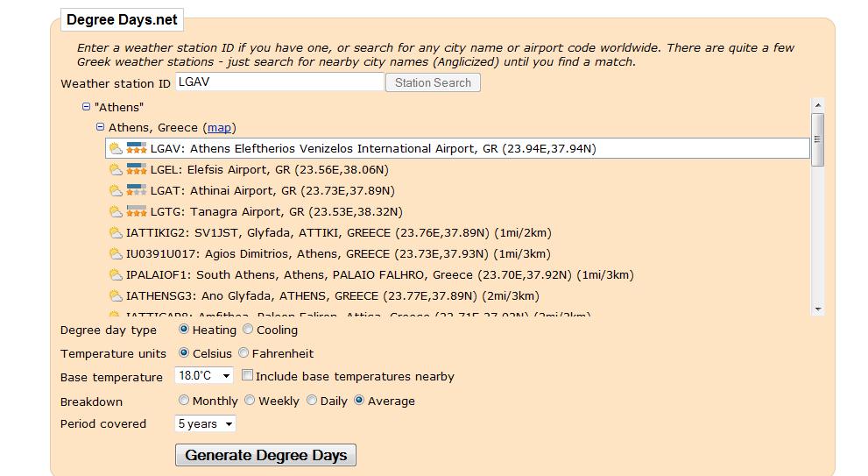The width and height of the screenshot is (868, 476).
Task: Select LGAV Athens Eleftherios Venizelos Airport row
Action: coord(457,148)
